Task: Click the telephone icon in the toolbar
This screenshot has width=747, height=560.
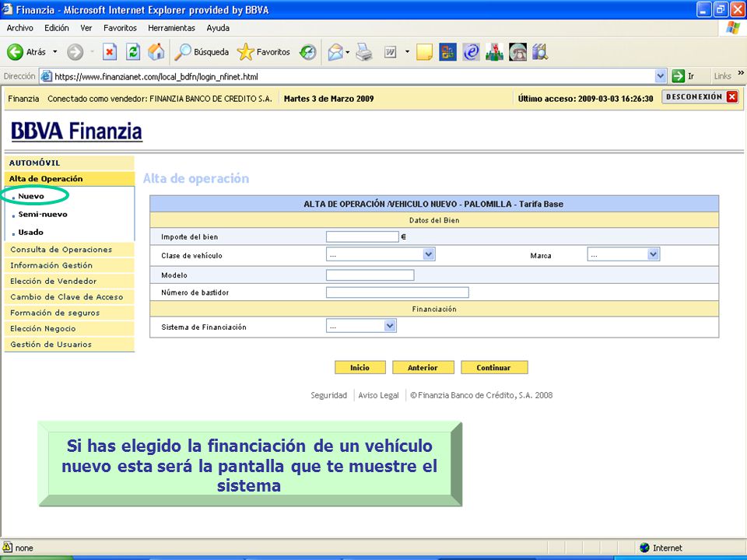Action: click(x=517, y=52)
